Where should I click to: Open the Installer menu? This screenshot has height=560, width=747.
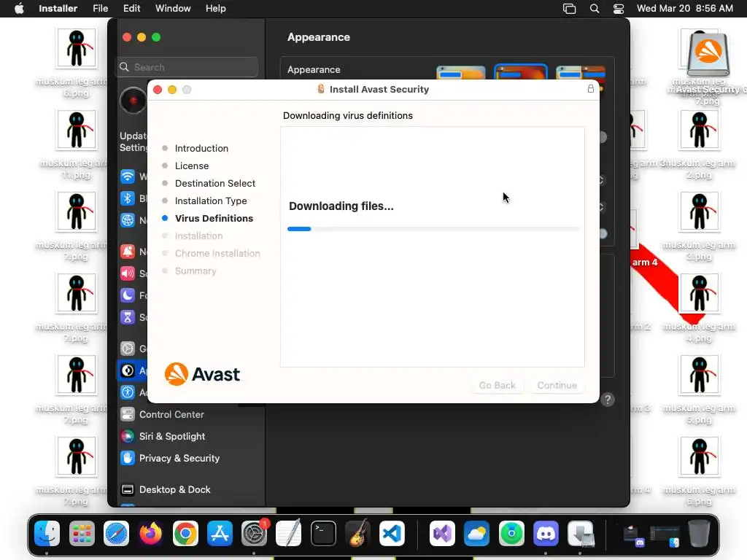tap(58, 9)
